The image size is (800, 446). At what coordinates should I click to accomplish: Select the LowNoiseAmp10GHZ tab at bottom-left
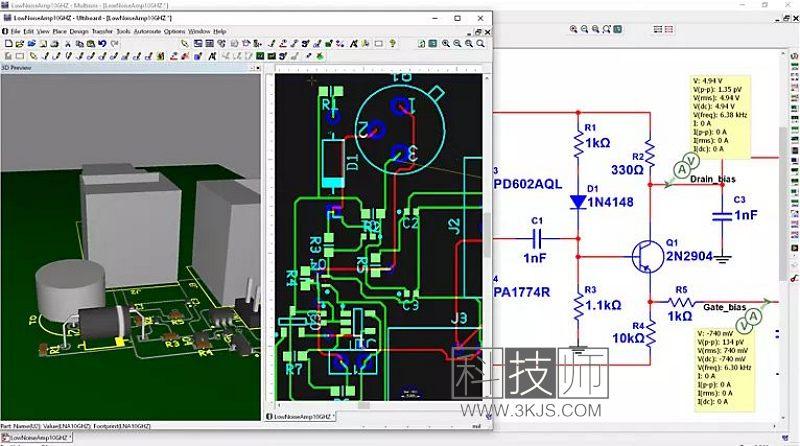coord(37,438)
